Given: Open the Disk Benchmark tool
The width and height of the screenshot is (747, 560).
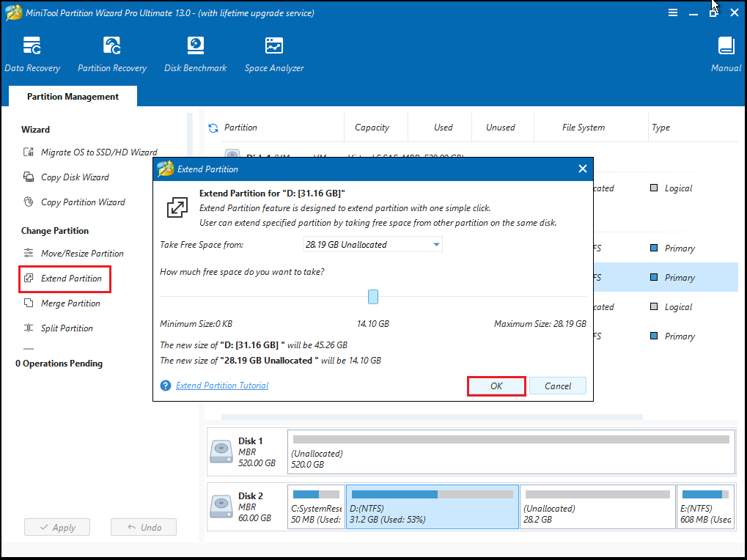Looking at the screenshot, I should [x=195, y=55].
